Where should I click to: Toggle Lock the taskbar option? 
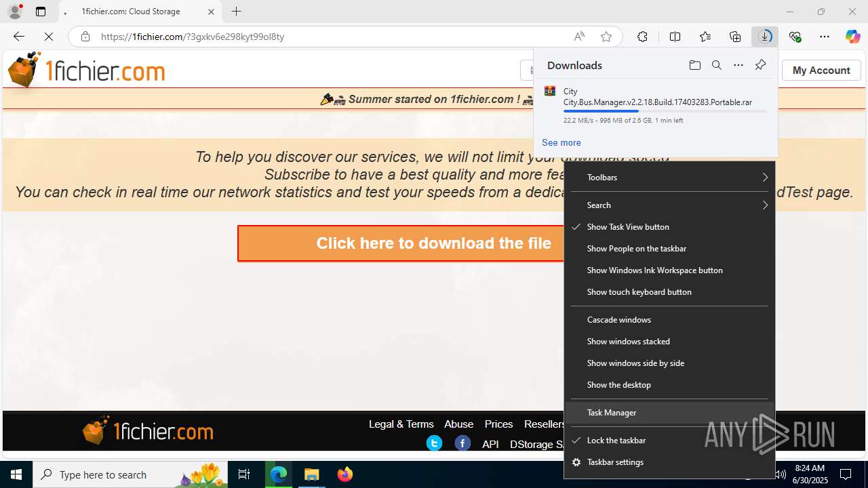[x=669, y=441]
